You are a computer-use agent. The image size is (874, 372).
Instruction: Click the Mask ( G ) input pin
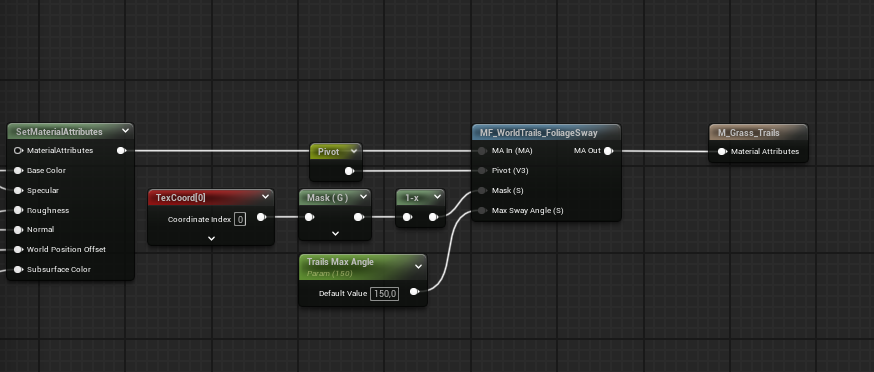[x=309, y=218]
